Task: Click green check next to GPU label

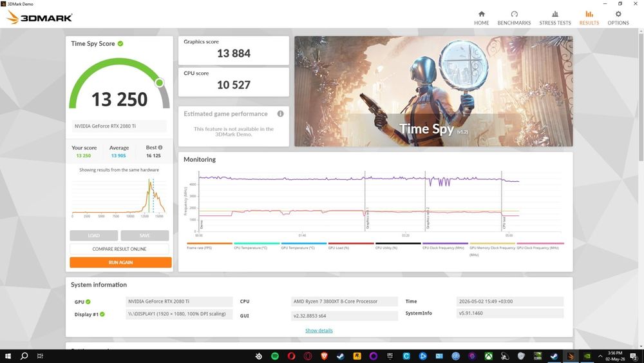Action: tap(88, 302)
